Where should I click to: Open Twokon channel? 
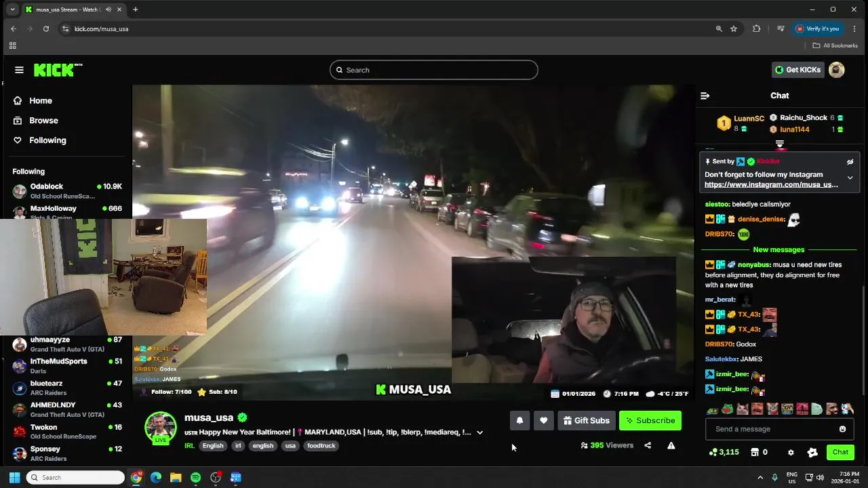pyautogui.click(x=66, y=432)
